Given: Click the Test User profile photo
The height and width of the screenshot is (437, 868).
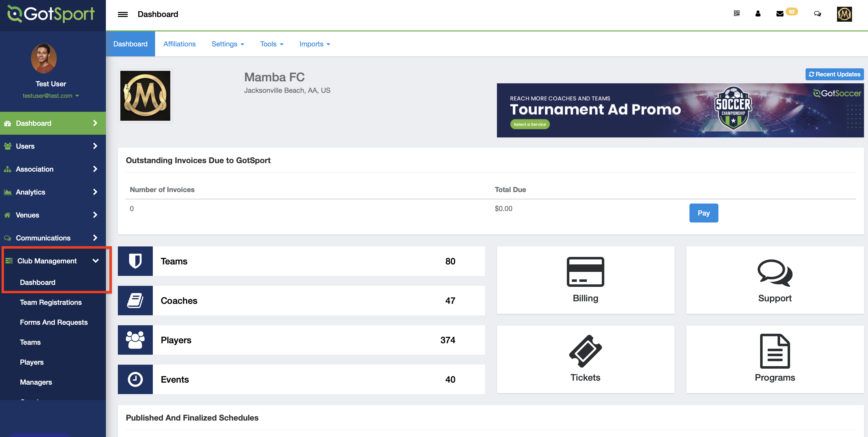Looking at the screenshot, I should point(44,58).
